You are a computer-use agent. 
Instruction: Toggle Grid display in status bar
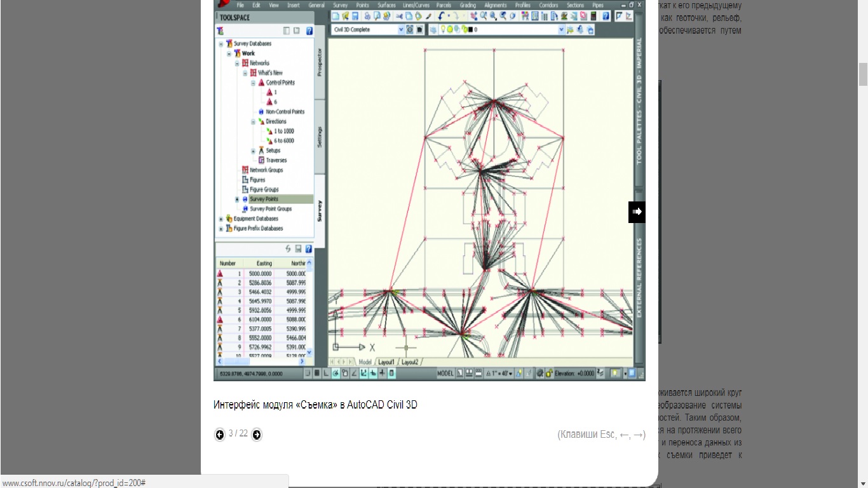point(316,373)
